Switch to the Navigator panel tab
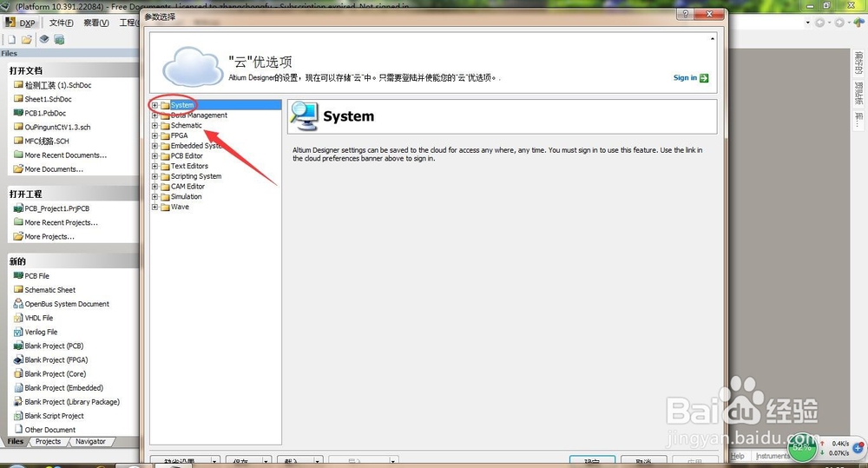This screenshot has width=868, height=468. click(x=91, y=441)
